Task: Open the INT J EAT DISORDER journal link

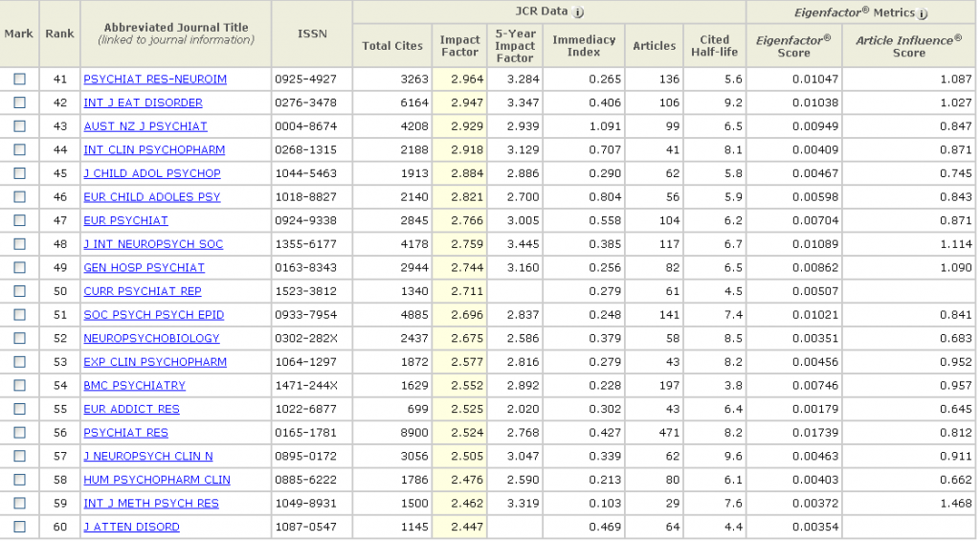Action: pyautogui.click(x=144, y=102)
